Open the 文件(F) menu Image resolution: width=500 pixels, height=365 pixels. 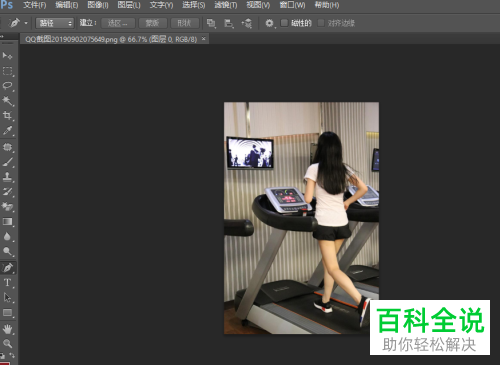click(x=35, y=5)
